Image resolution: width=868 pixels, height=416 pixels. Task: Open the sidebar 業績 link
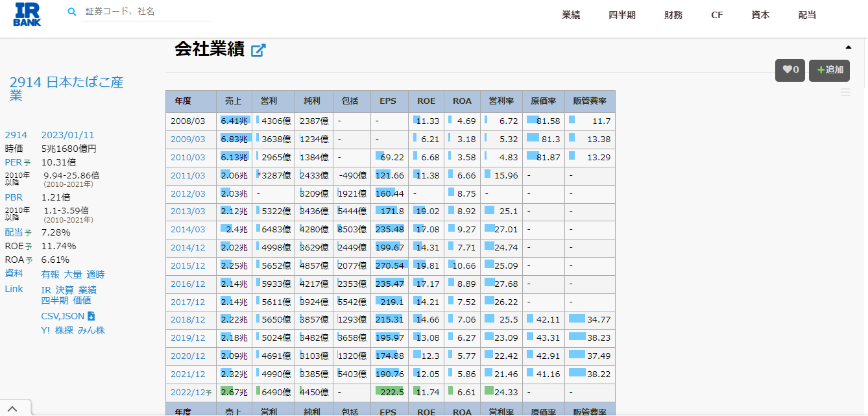click(88, 290)
